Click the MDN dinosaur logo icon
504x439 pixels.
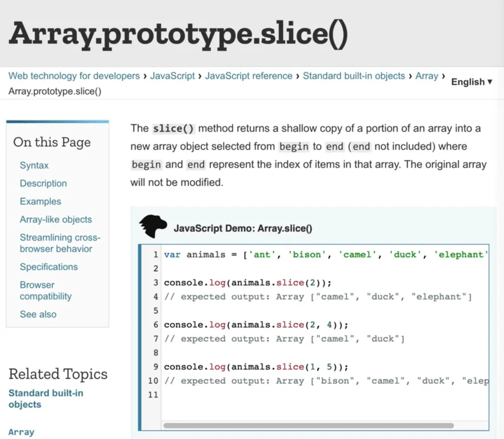[153, 227]
